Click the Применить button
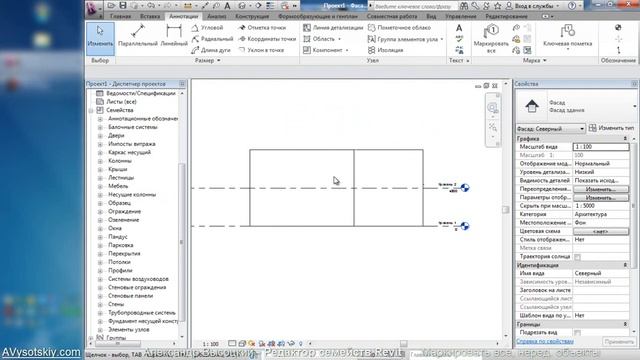The width and height of the screenshot is (640, 360). 619,342
